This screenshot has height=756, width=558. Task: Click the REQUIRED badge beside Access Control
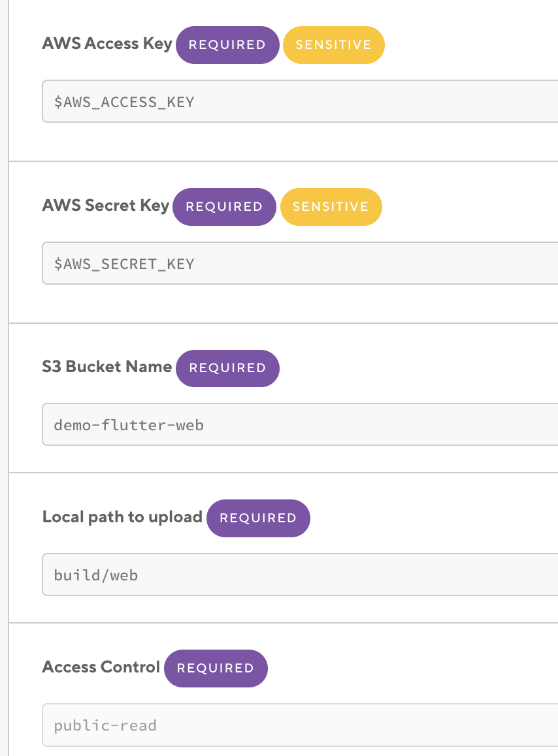point(216,669)
